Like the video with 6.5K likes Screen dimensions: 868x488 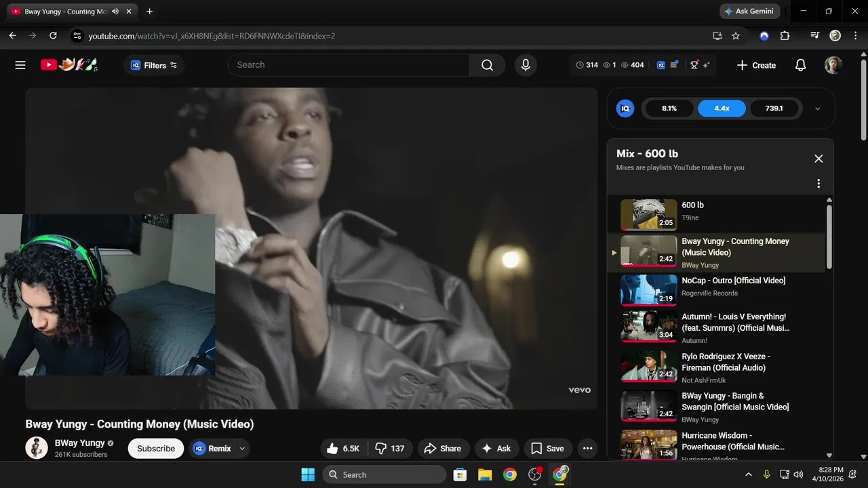click(x=345, y=449)
